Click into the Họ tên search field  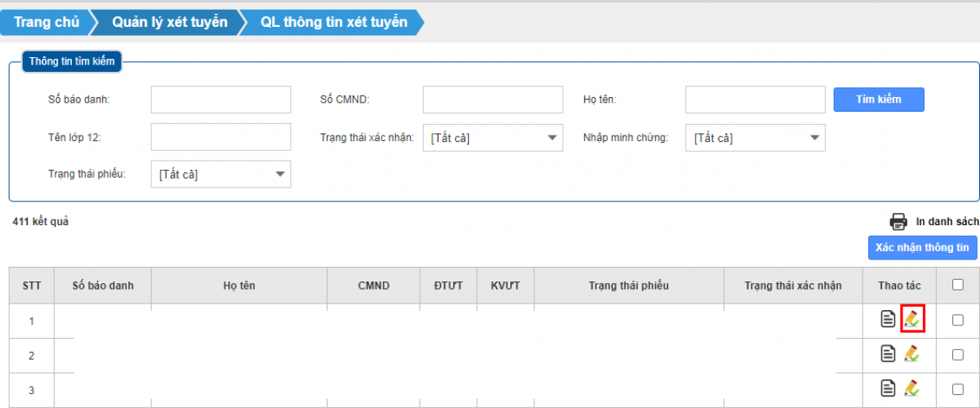tap(755, 100)
